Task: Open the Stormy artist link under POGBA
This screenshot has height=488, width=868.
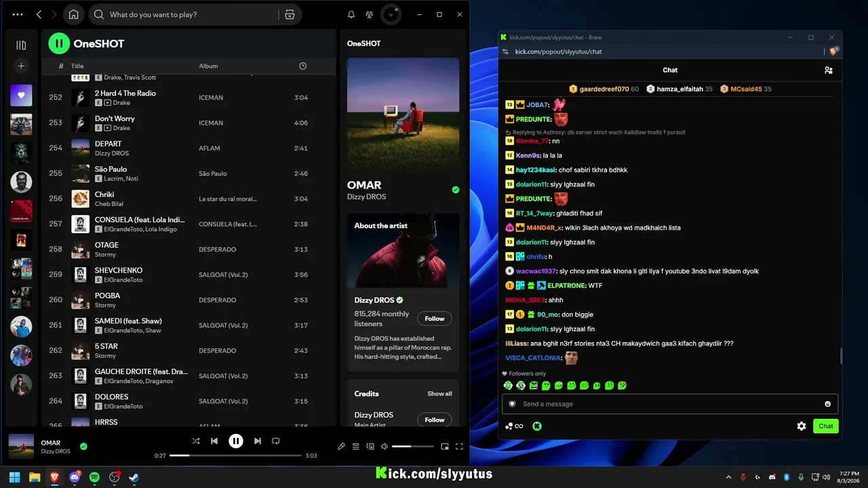Action: tap(105, 305)
